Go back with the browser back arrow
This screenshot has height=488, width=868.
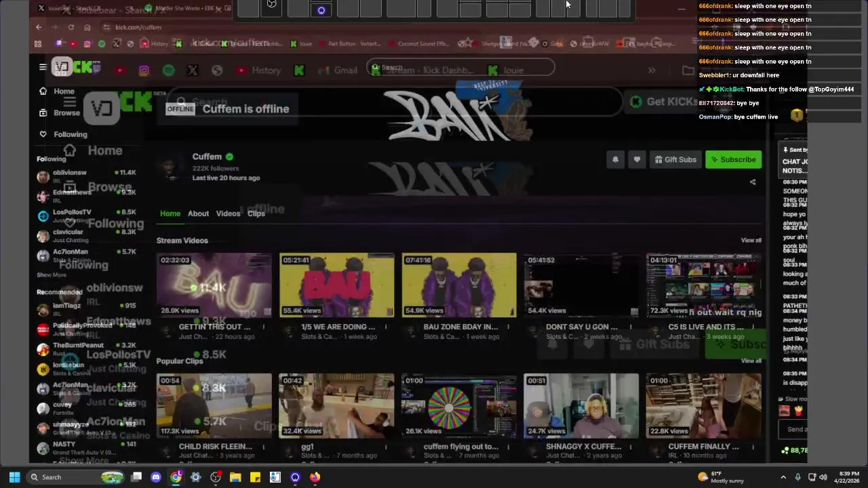coord(39,27)
